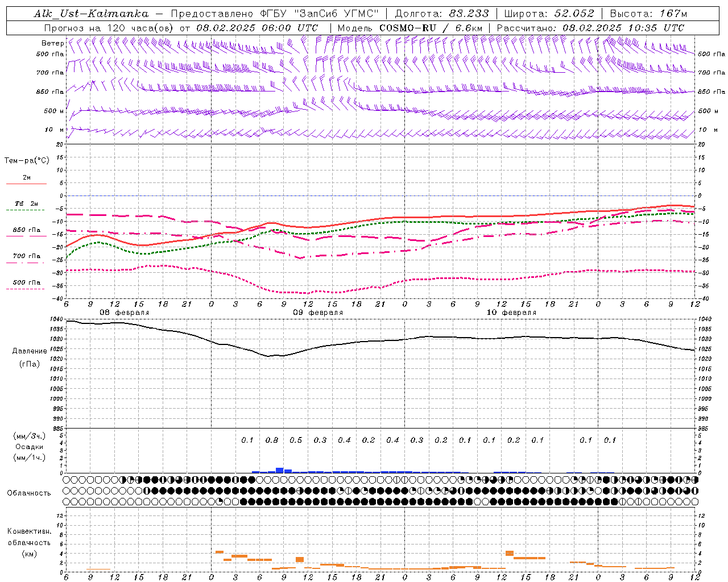Click the 'Td 2м' dew point legend entry
This screenshot has height=582, width=728.
coord(27,203)
